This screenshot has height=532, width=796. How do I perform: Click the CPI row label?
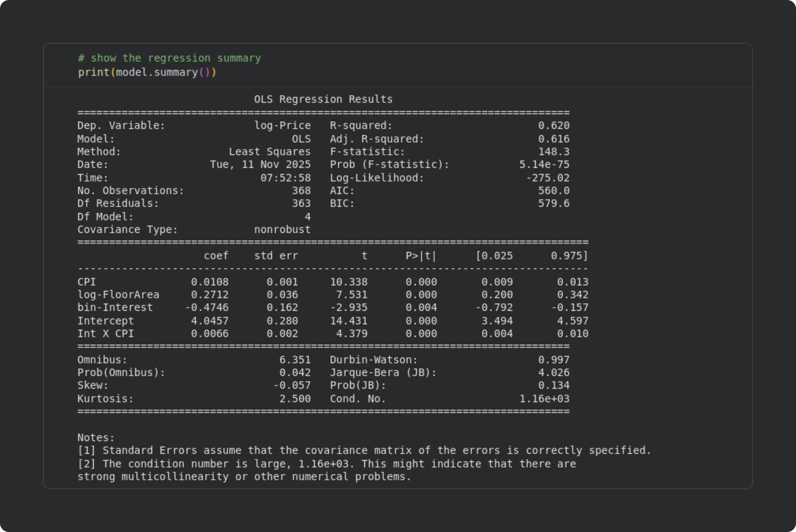pos(87,282)
